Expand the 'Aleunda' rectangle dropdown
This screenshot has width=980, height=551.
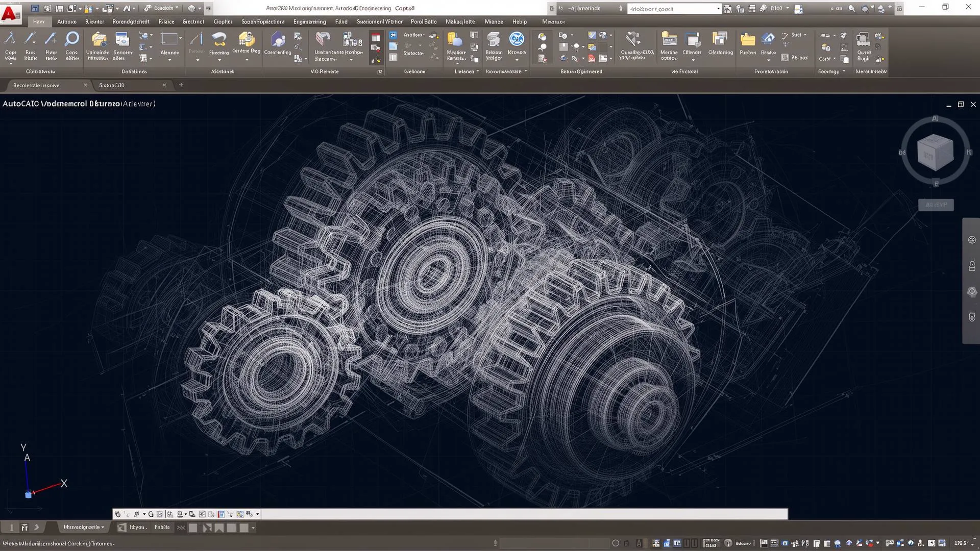170,60
